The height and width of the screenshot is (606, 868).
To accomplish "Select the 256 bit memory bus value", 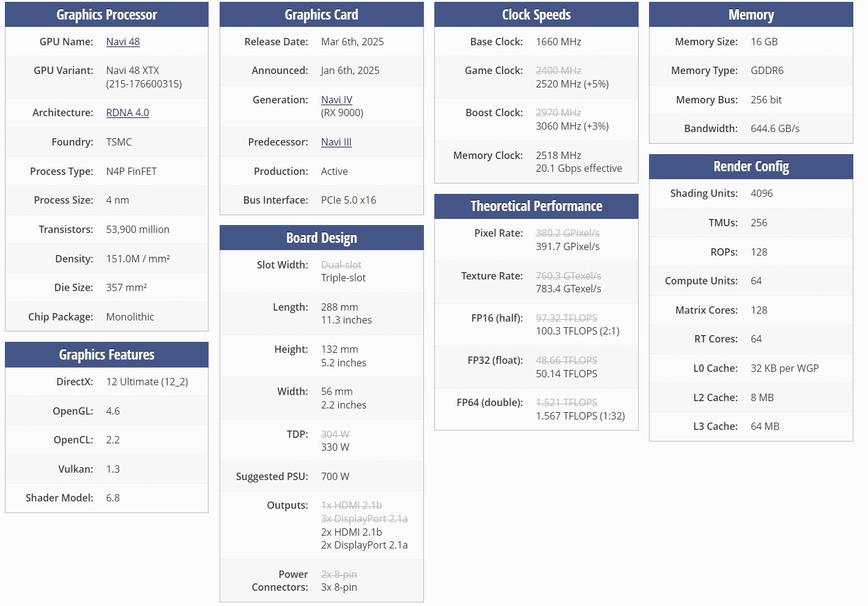I will click(x=766, y=100).
